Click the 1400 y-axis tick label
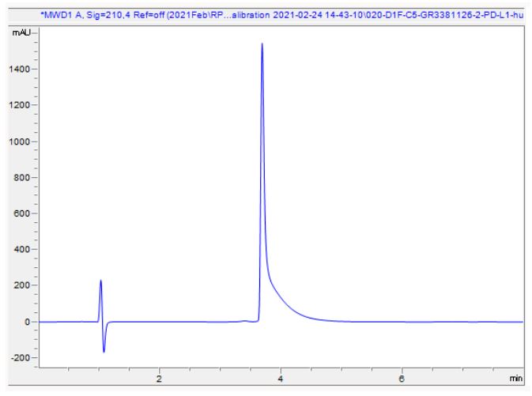The width and height of the screenshot is (532, 396). tap(19, 70)
